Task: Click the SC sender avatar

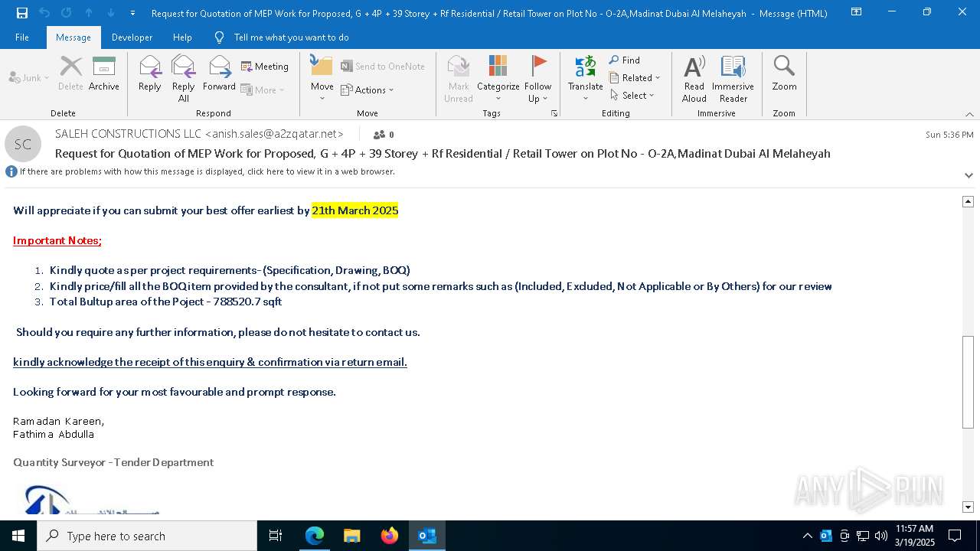Action: [23, 144]
